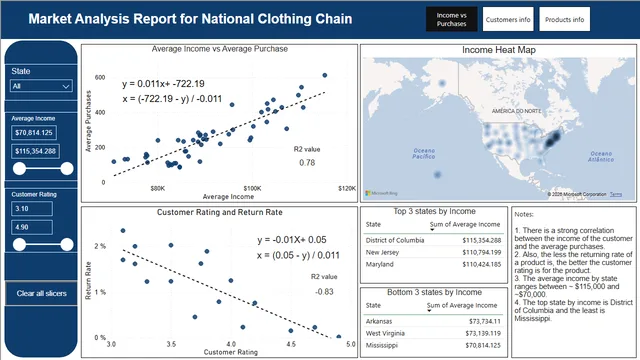Click the Income Heat Map title
Image resolution: width=640 pixels, height=360 pixels.
[x=499, y=50]
